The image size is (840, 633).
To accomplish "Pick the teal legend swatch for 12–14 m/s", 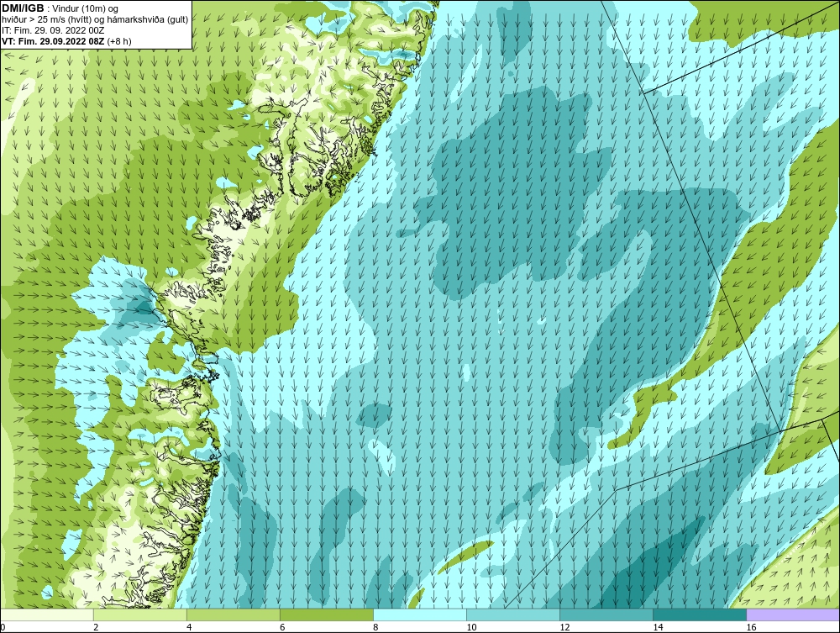I will pos(606,615).
